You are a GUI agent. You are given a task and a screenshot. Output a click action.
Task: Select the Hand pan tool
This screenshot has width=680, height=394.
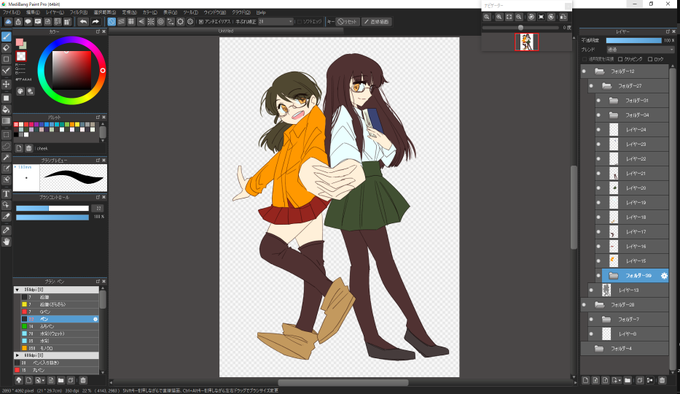(6, 242)
